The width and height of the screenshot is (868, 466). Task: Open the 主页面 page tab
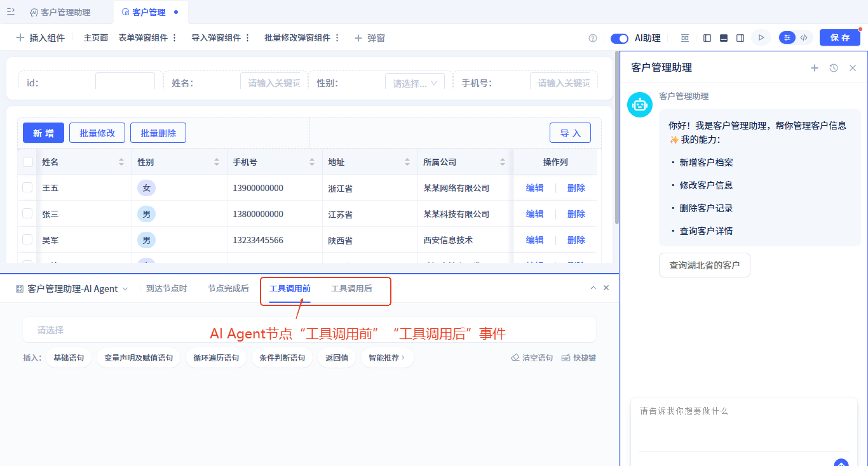click(96, 38)
